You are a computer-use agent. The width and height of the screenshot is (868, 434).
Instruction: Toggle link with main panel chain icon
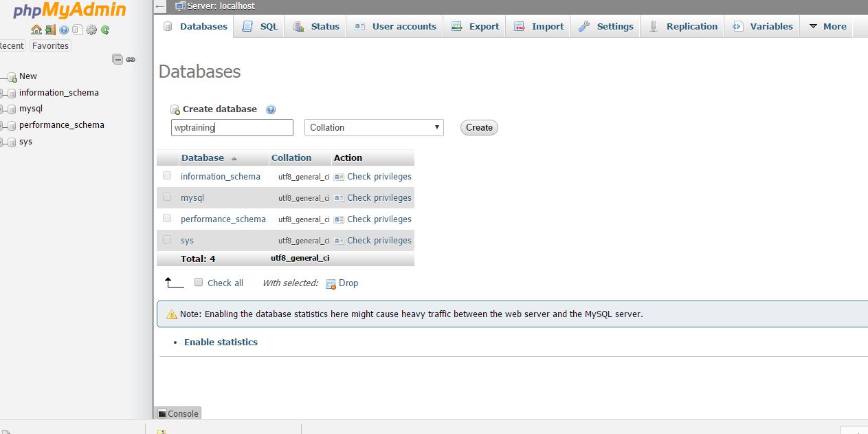tap(131, 60)
